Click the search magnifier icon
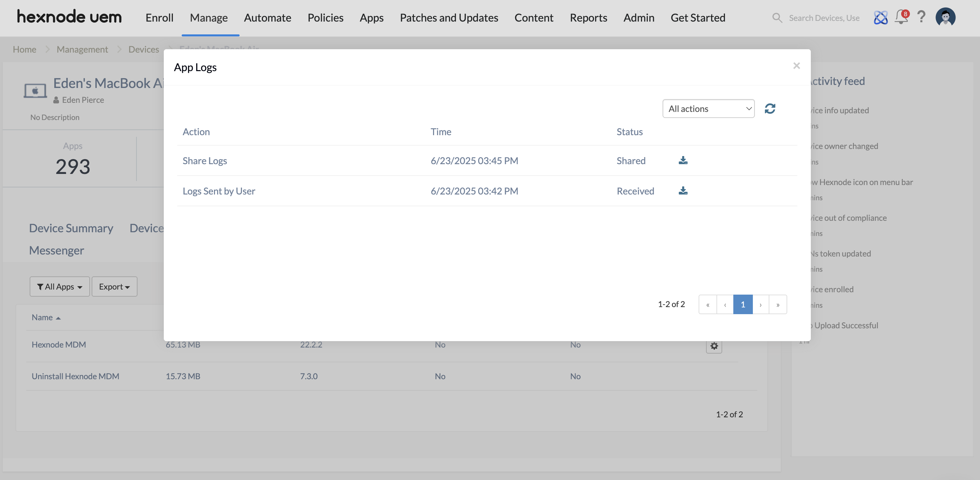980x480 pixels. tap(777, 18)
